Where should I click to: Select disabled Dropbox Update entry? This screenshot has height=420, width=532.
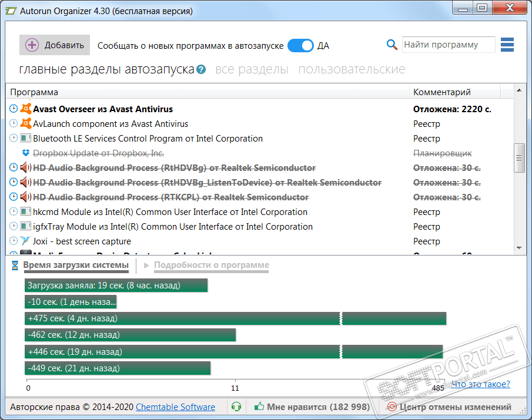(260, 153)
